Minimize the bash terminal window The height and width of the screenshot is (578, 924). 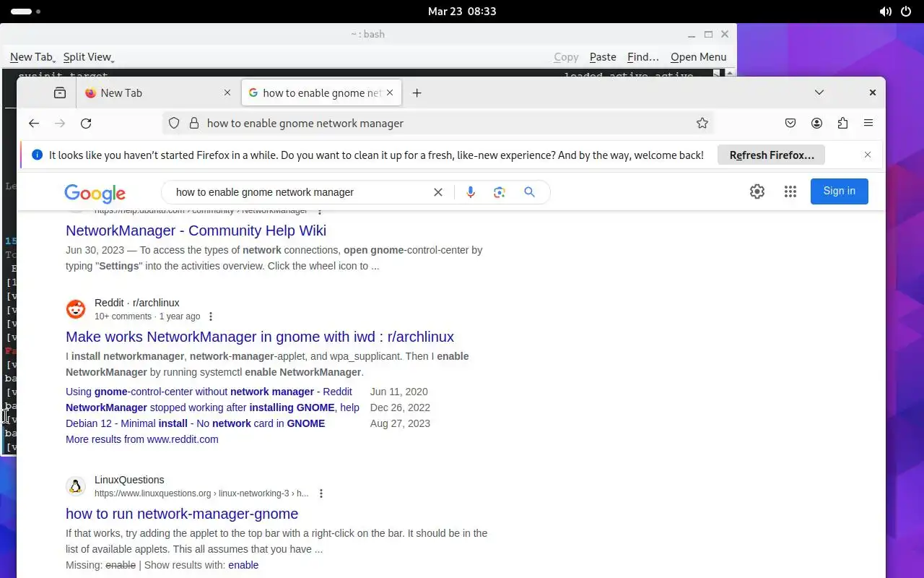692,34
